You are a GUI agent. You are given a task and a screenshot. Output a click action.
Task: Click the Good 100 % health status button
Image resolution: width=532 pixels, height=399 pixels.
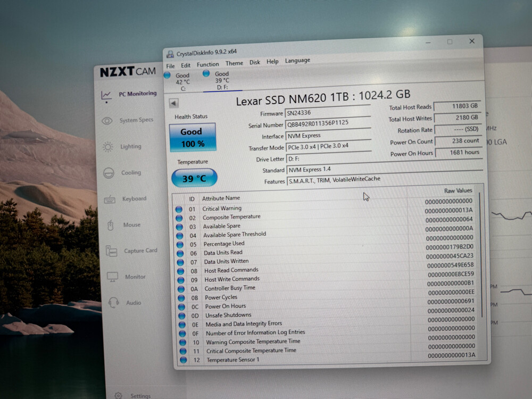click(x=193, y=137)
